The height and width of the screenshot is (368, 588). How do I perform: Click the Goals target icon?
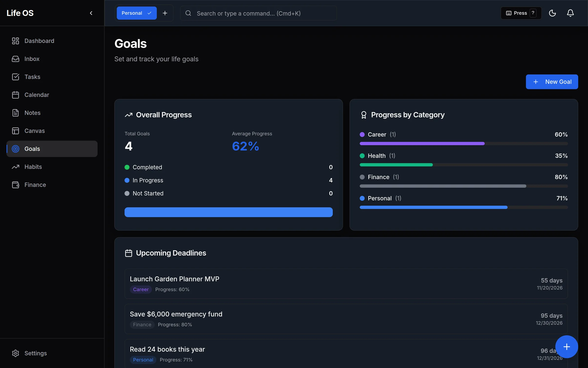[15, 149]
